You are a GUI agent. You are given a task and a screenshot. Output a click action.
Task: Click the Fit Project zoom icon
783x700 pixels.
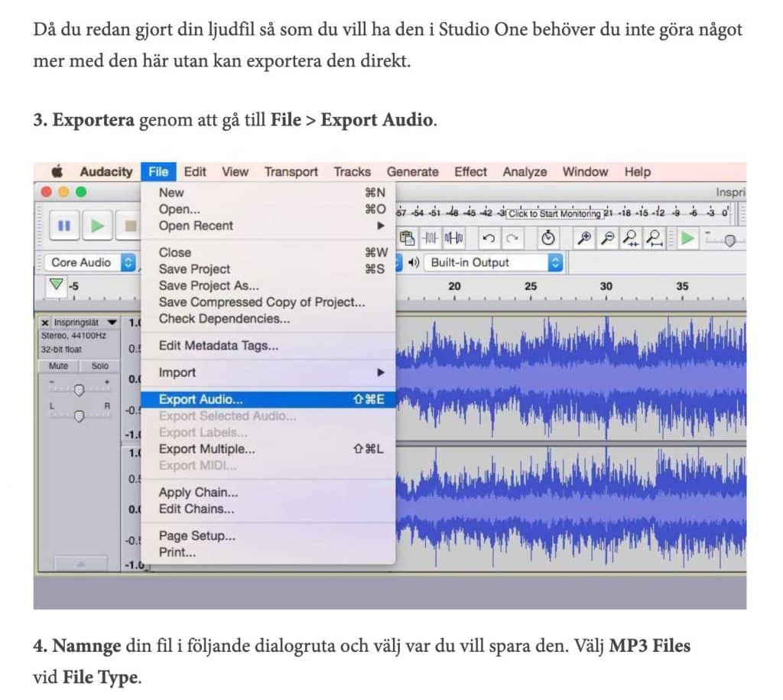click(655, 239)
